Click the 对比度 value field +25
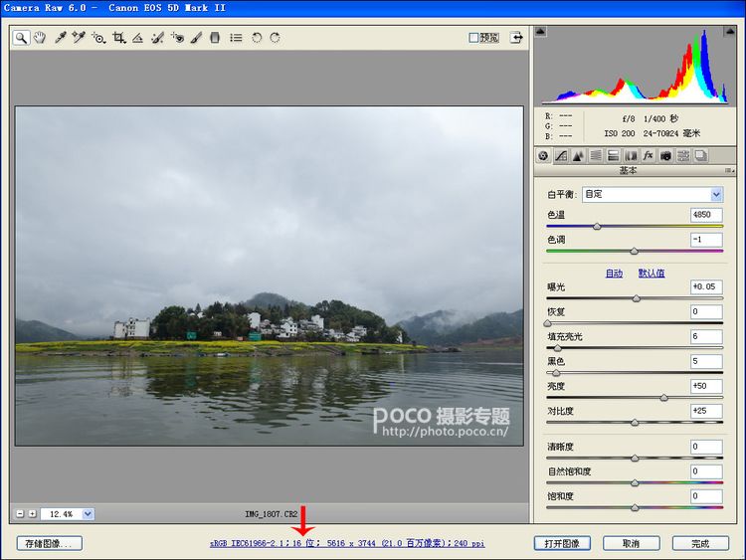This screenshot has width=746, height=560. [x=706, y=411]
